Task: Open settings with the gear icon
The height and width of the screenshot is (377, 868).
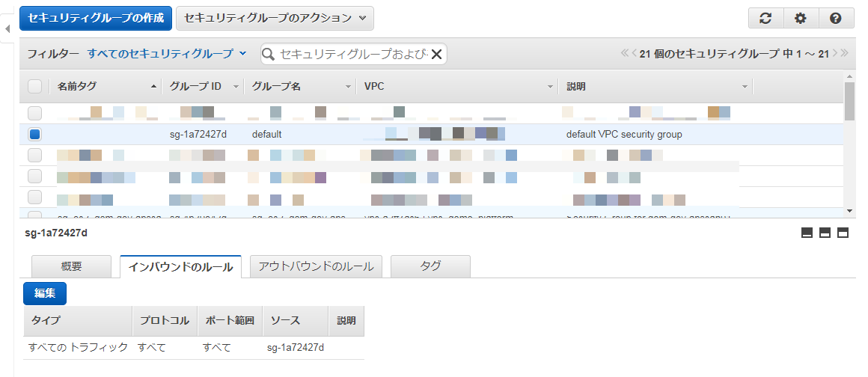Action: [801, 19]
